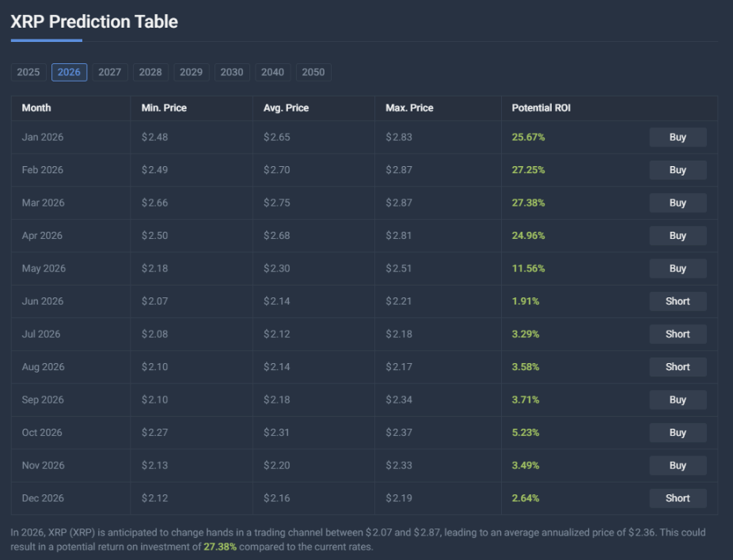Switch to the 2050 year tab
The image size is (733, 560).
coord(313,72)
